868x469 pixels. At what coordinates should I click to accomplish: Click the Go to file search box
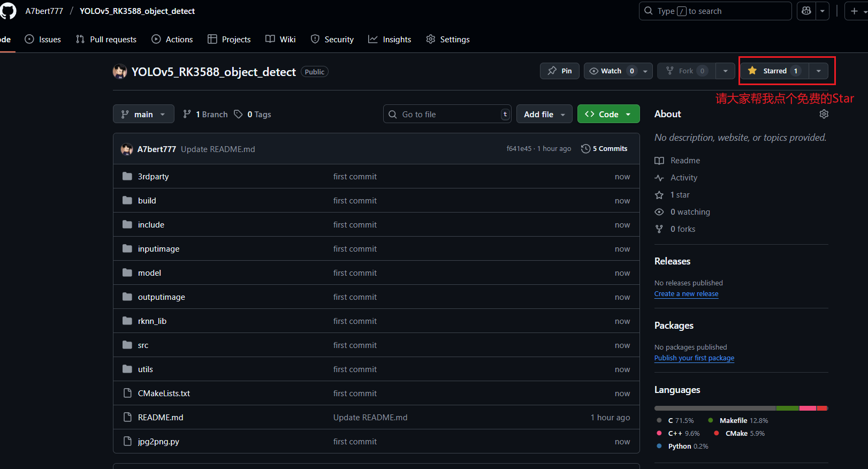447,114
